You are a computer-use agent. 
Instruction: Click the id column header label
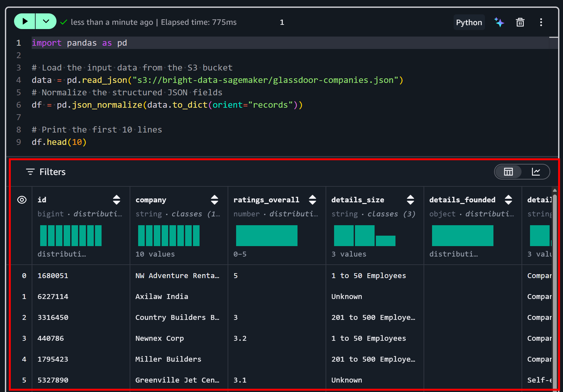42,200
